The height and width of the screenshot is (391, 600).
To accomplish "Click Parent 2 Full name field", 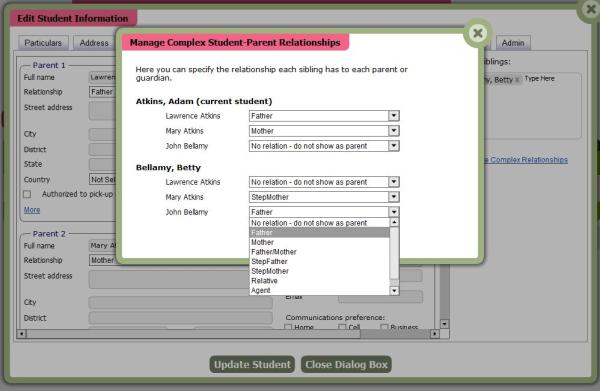I will point(102,246).
